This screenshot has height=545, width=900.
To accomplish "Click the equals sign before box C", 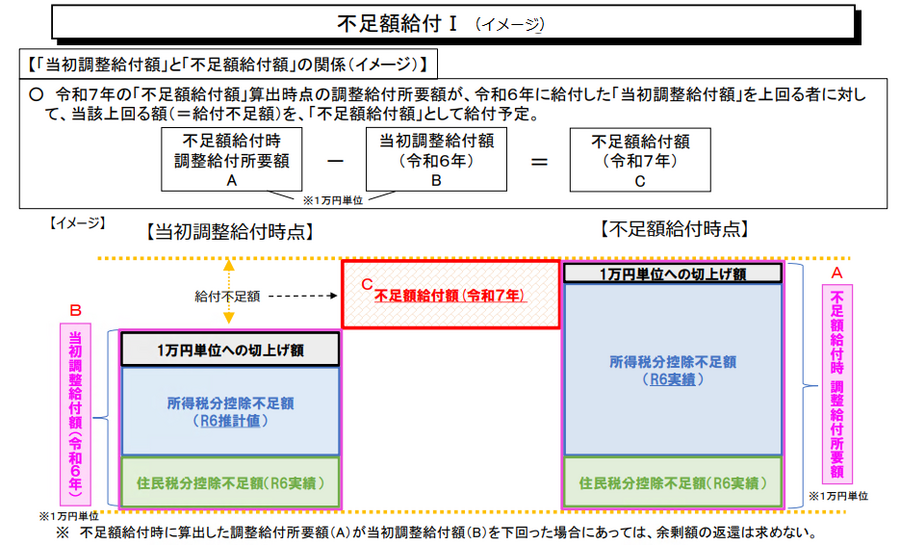I will pos(539,162).
